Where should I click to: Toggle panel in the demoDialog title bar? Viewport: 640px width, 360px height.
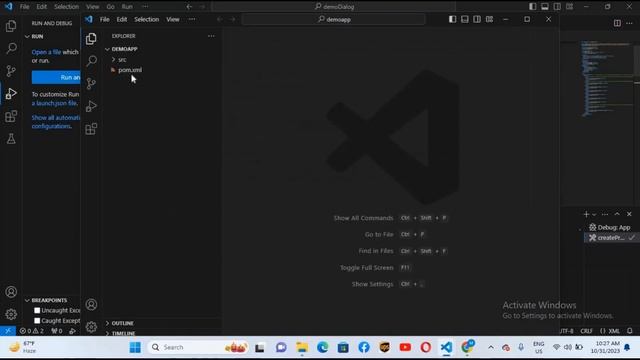pos(545,7)
